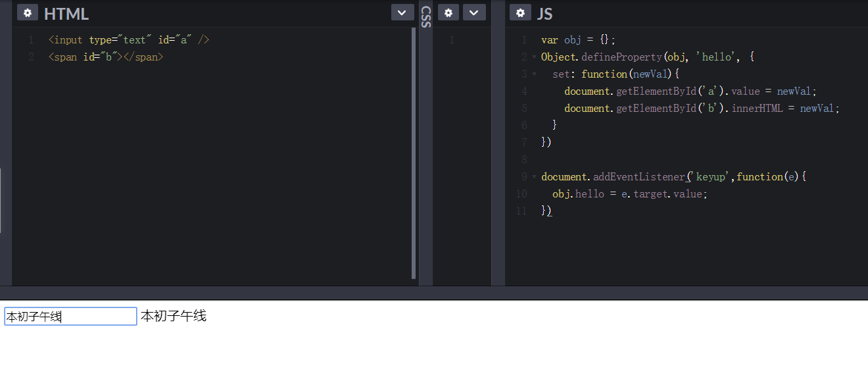868x389 pixels.
Task: Click the HTML editor vertical scrollbar
Action: point(414,153)
